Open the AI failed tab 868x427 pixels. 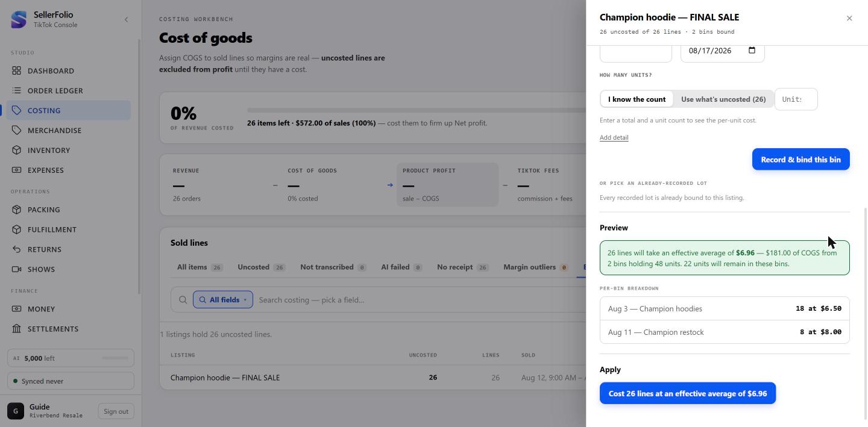[401, 267]
